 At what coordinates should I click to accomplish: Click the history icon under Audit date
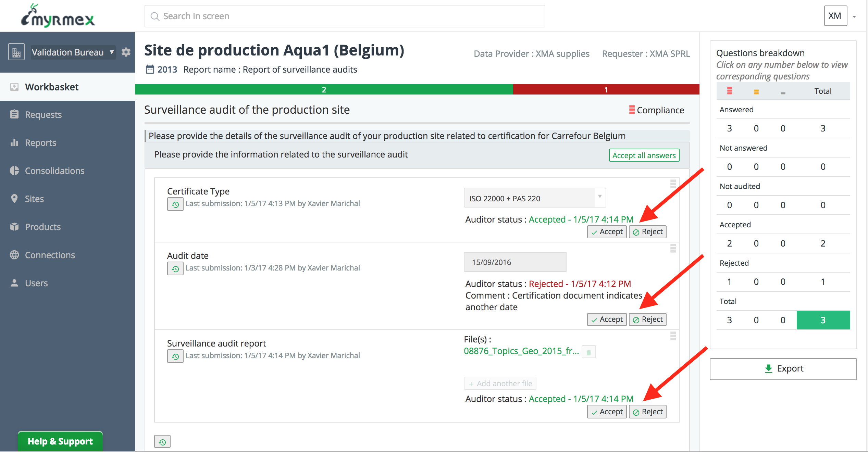[175, 269]
